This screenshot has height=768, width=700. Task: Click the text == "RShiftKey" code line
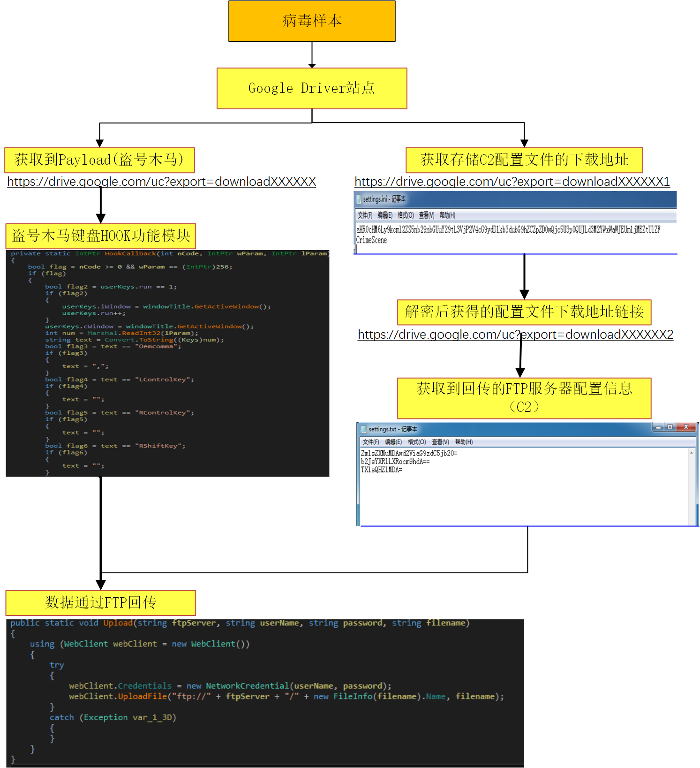(115, 446)
